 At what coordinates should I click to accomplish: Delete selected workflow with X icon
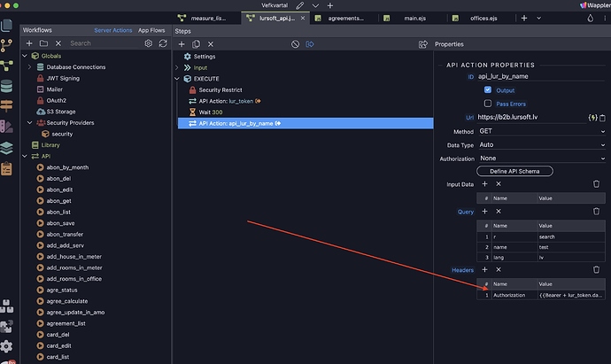[58, 43]
